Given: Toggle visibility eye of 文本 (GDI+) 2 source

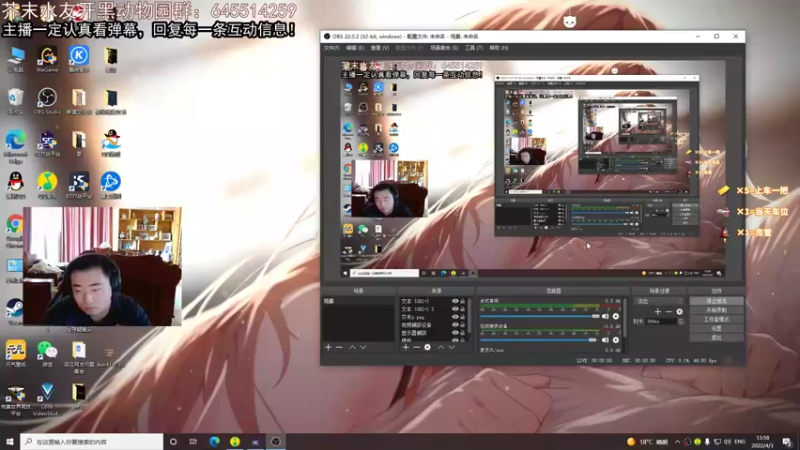Looking at the screenshot, I should coord(455,309).
